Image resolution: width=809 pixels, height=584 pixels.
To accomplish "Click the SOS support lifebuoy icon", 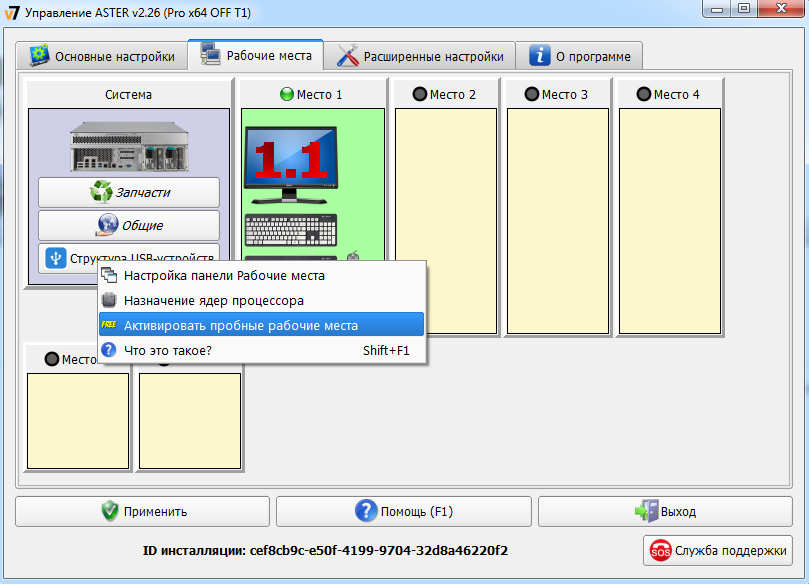I will (661, 550).
